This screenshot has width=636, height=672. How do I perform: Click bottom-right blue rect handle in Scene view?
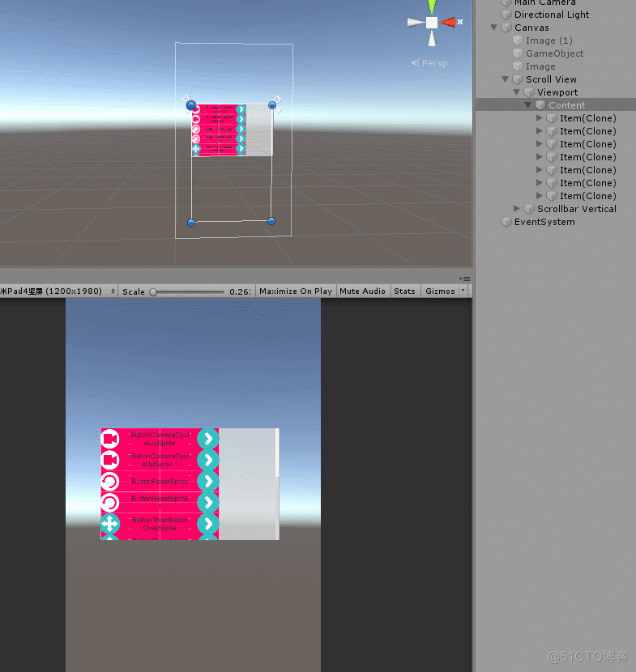[x=271, y=221]
